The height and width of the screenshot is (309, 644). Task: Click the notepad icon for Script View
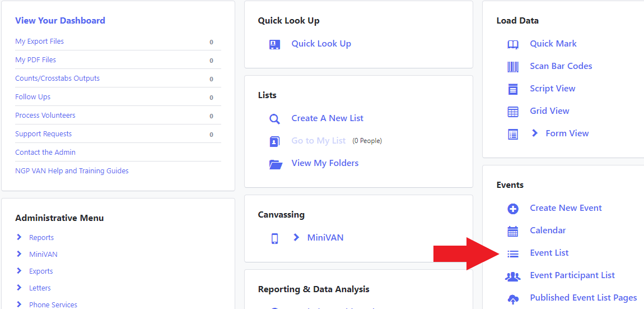coord(513,89)
